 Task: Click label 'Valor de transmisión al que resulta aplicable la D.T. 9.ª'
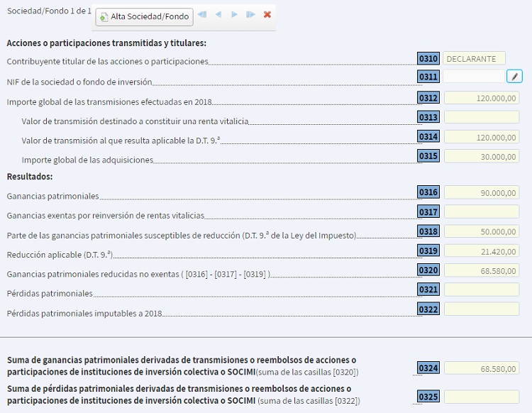pos(121,141)
